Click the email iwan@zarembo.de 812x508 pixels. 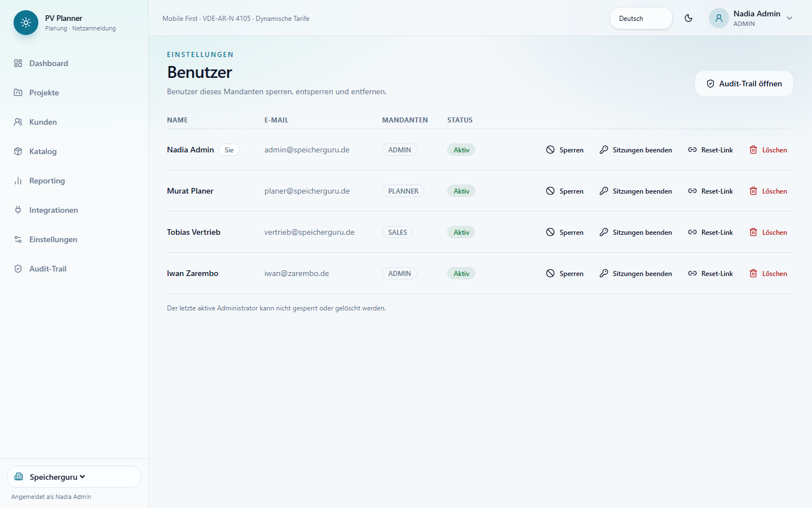(297, 273)
